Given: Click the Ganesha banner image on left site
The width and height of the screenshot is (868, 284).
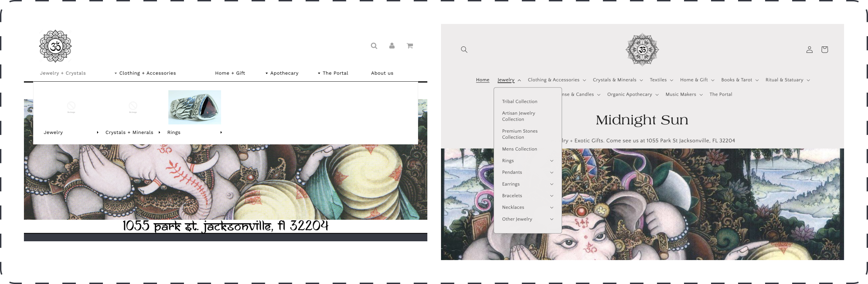Looking at the screenshot, I should (226, 182).
